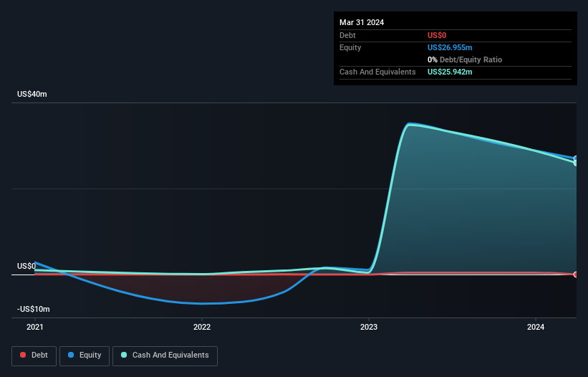The width and height of the screenshot is (588, 377).
Task: Select the blue Equity endpoint marker on chart
Action: pyautogui.click(x=576, y=158)
